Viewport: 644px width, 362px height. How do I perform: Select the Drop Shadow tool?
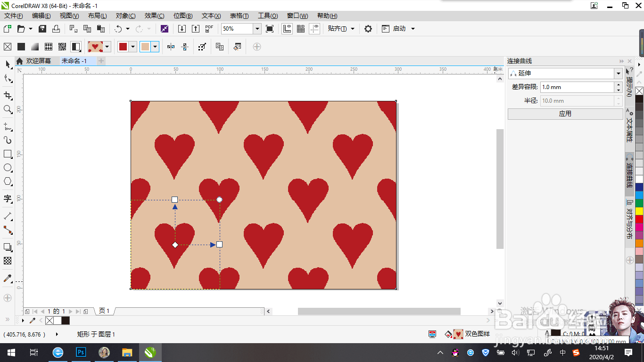tap(8, 247)
